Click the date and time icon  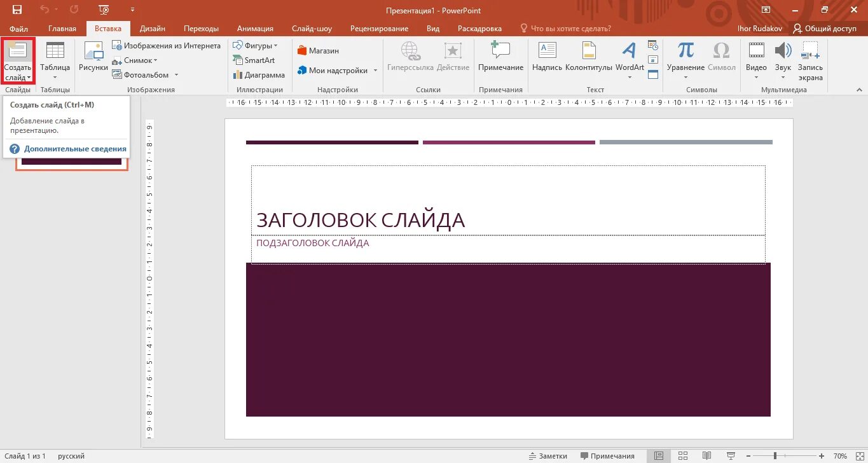(653, 45)
